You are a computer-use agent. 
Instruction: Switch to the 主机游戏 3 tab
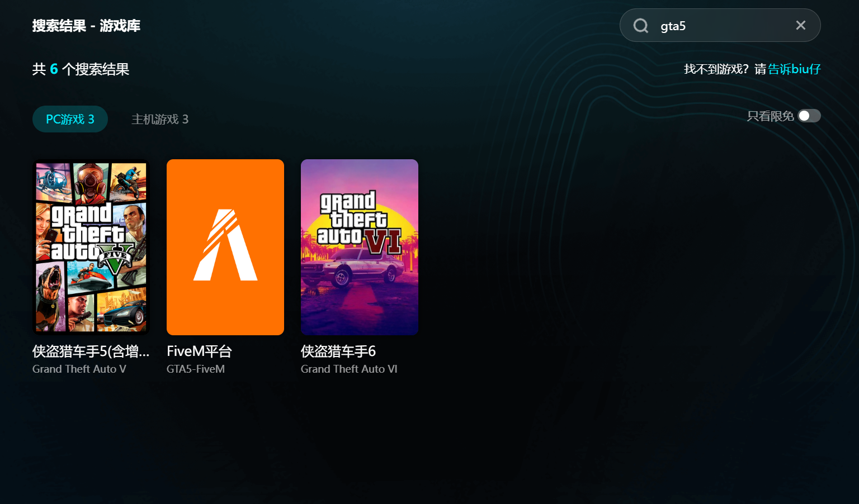coord(160,119)
